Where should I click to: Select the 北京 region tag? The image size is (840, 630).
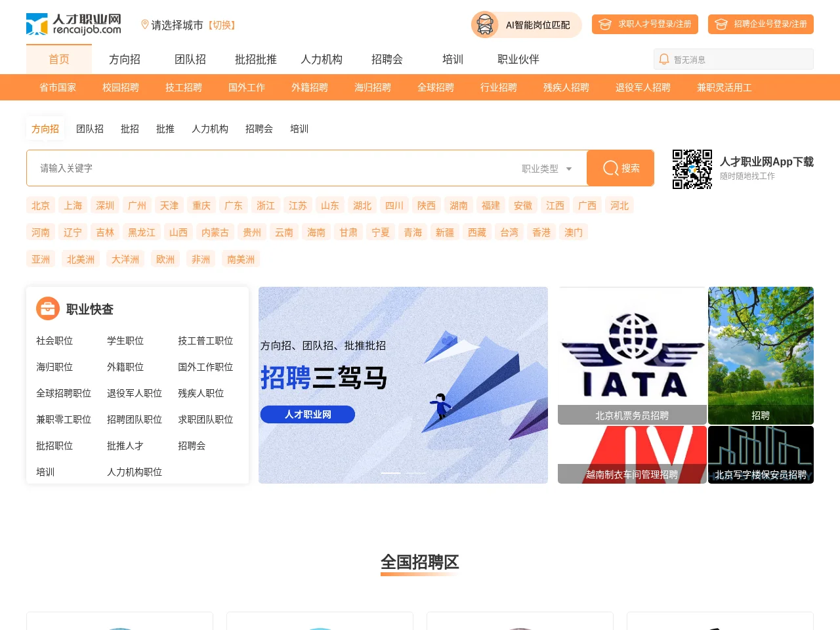41,205
